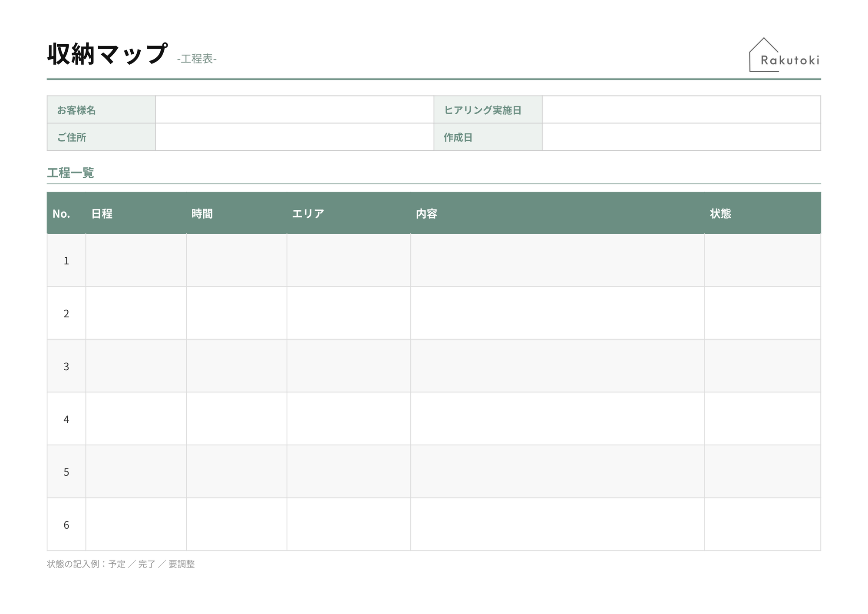Click the エリア cell in row 5
Viewport: 868px width, 614px height.
coord(349,471)
